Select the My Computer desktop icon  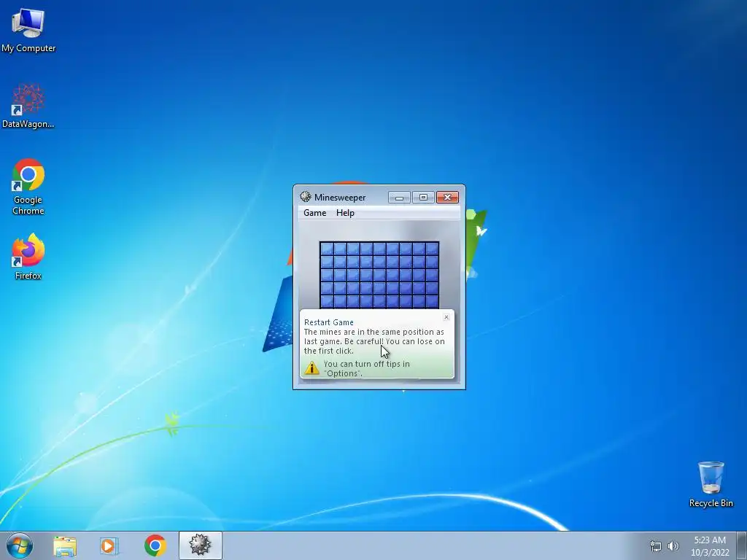tap(28, 30)
